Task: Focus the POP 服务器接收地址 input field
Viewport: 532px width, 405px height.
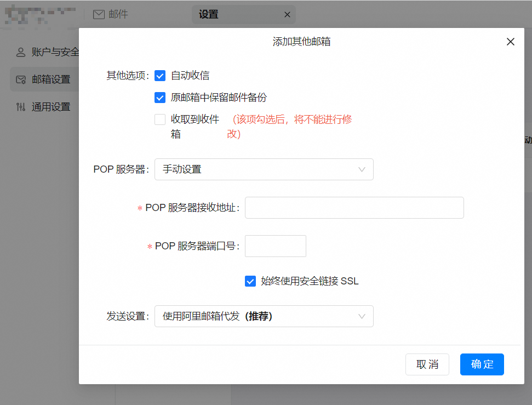Action: [354, 208]
